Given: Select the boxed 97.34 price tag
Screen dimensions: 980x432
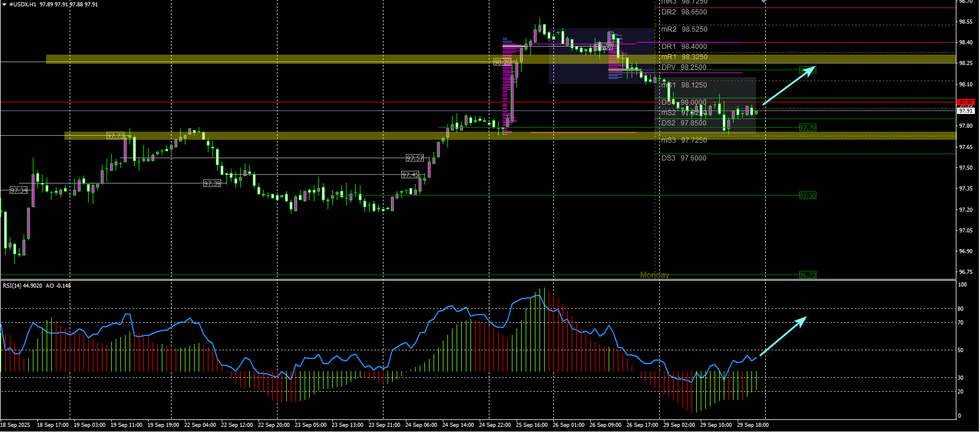Looking at the screenshot, I should pyautogui.click(x=18, y=190).
